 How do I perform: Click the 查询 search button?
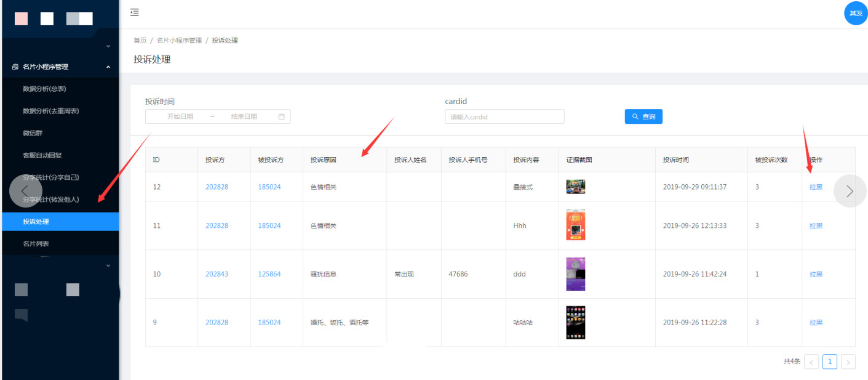[x=643, y=116]
